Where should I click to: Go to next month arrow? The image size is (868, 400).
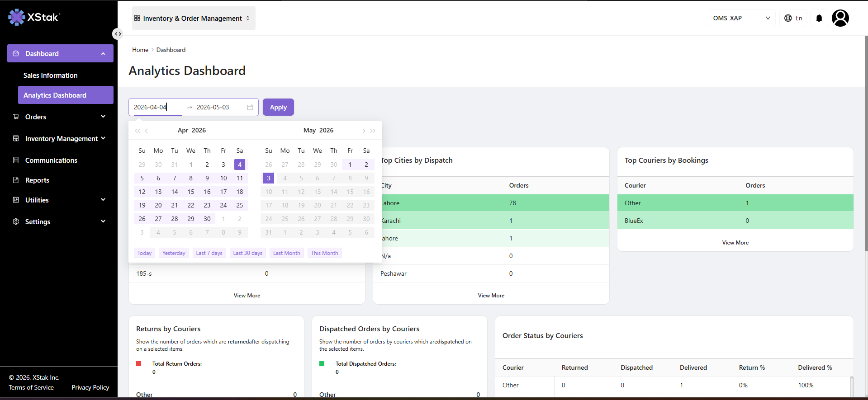coord(363,131)
